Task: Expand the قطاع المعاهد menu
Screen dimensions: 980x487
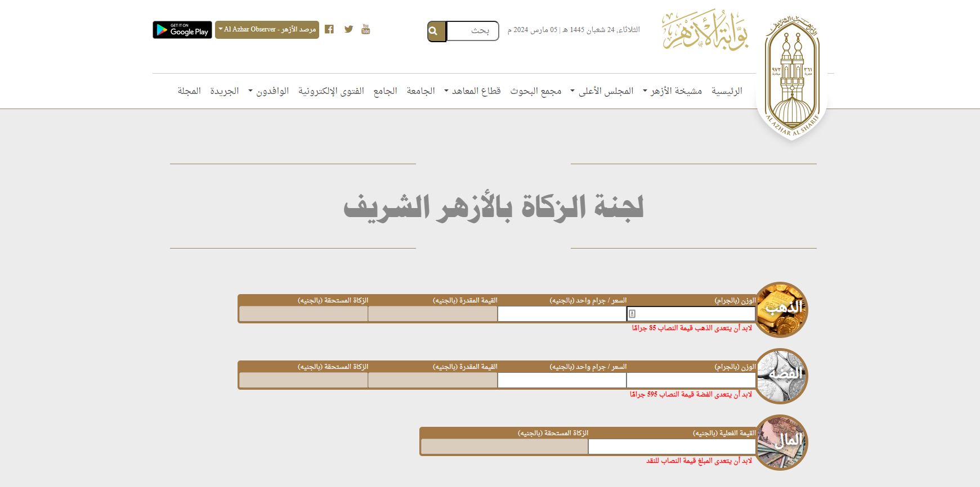Action: (472, 91)
